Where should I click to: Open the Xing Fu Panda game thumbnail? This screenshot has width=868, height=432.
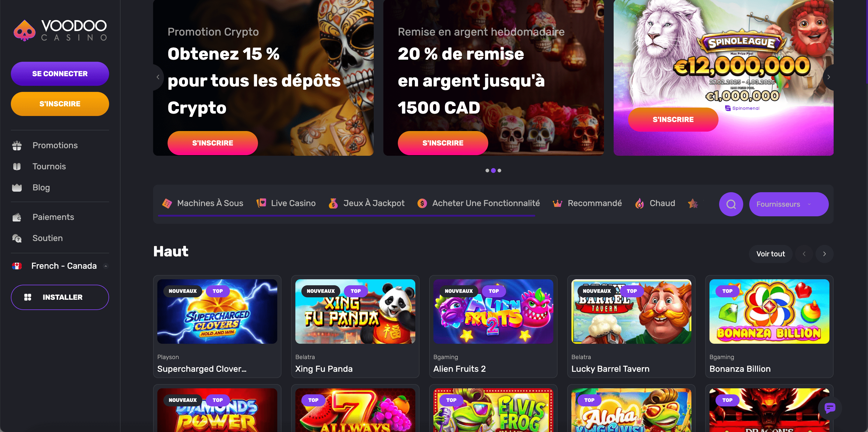[355, 311]
